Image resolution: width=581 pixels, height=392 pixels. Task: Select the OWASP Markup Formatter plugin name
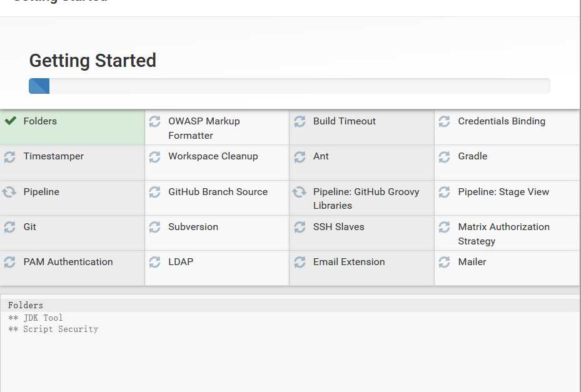tap(204, 128)
